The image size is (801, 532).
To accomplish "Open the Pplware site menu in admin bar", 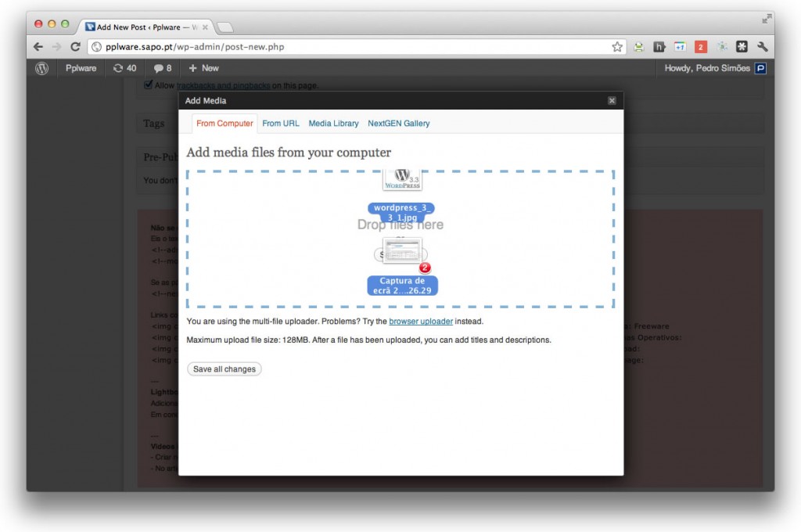I will [81, 68].
